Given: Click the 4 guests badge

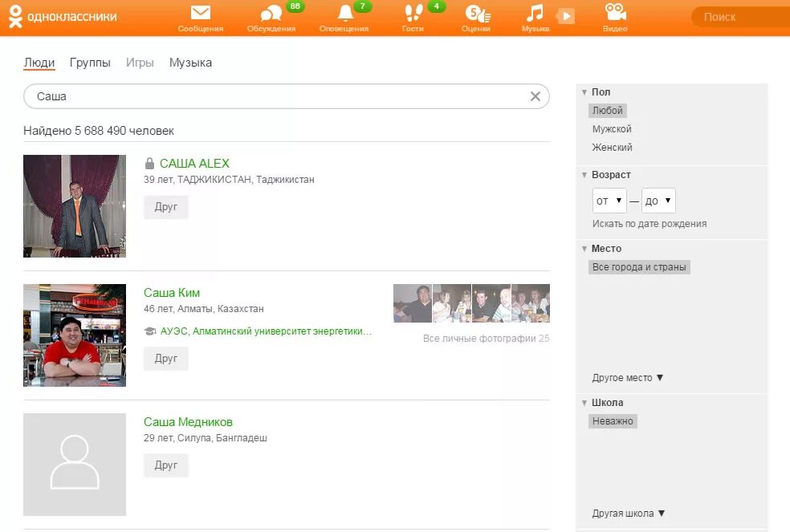Looking at the screenshot, I should [436, 6].
